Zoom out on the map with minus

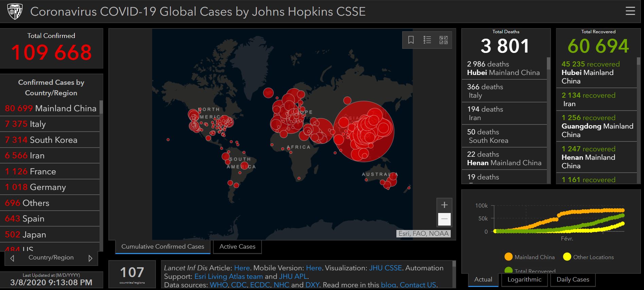coord(444,219)
